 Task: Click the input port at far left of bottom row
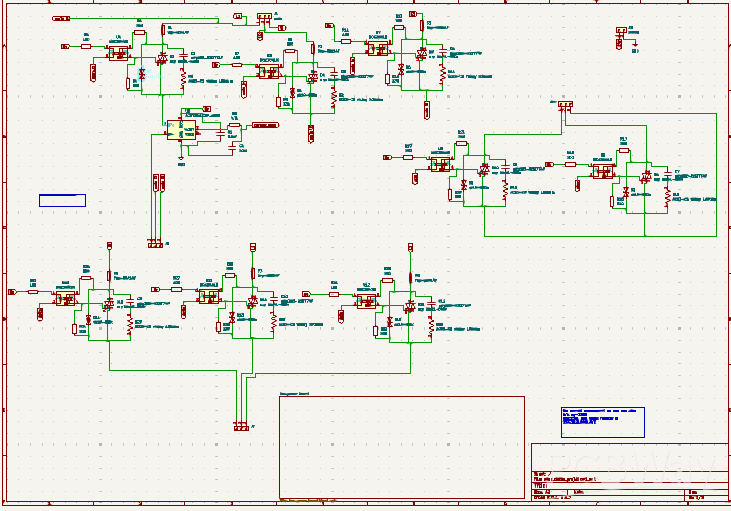click(12, 292)
